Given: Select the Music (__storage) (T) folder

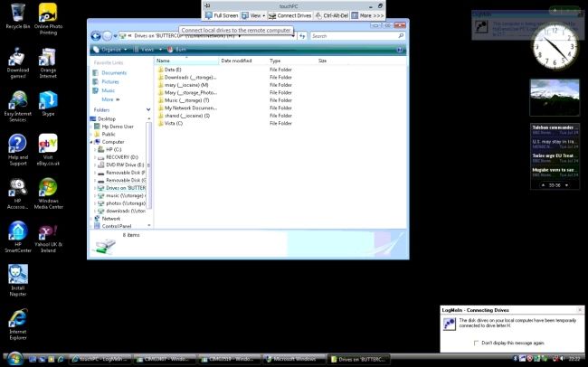Looking at the screenshot, I should (184, 100).
